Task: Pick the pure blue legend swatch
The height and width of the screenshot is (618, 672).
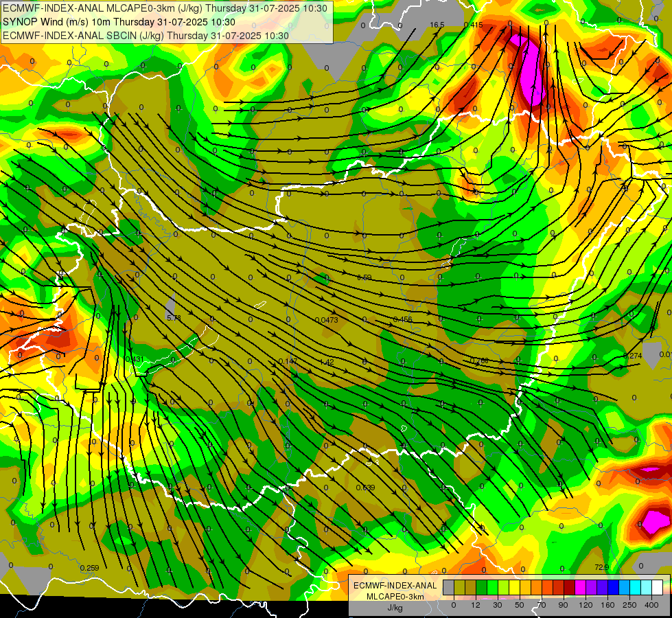Action: point(614,587)
